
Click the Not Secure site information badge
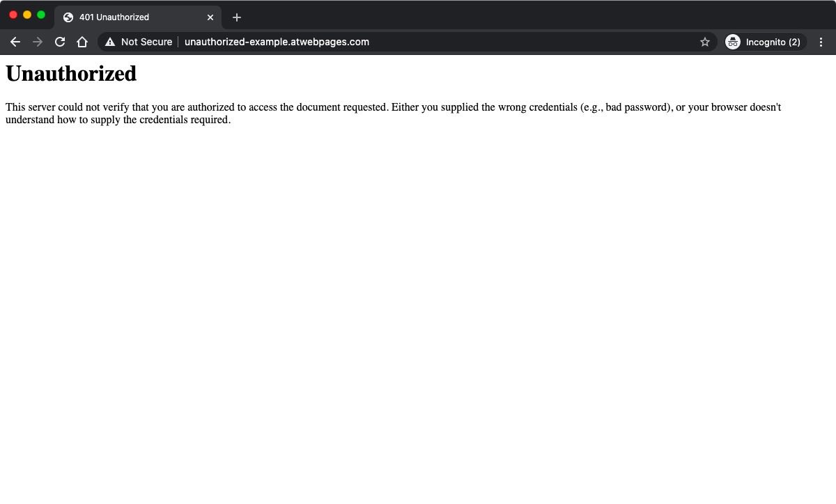coord(137,42)
